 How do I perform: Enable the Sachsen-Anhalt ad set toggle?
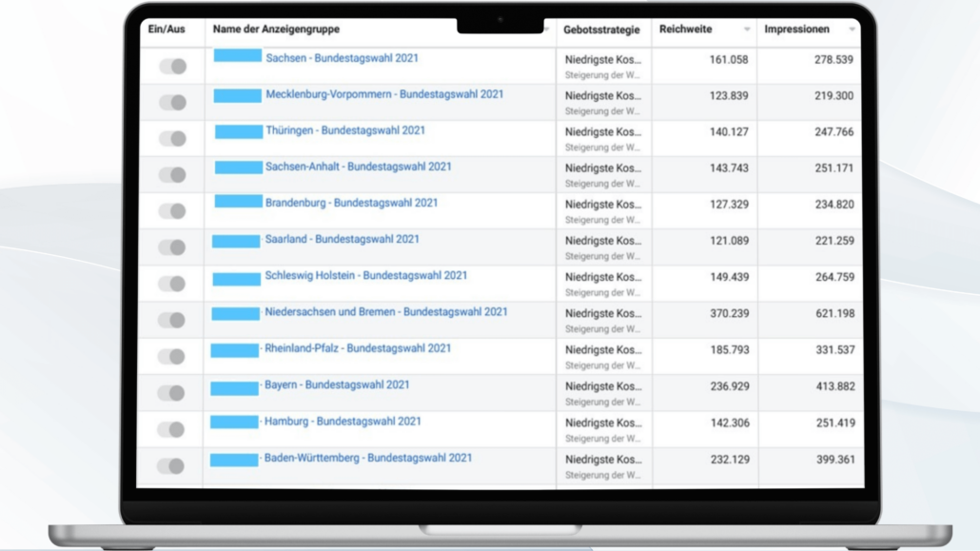click(x=172, y=175)
